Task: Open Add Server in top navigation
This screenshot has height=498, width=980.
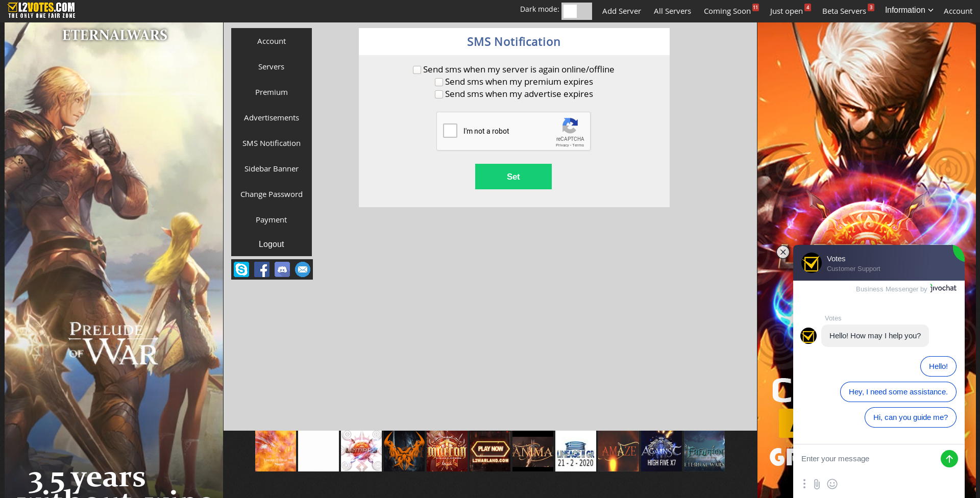Action: point(622,11)
